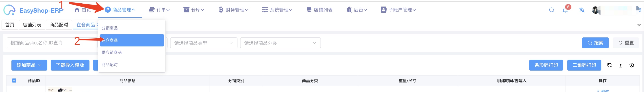Screen dimensions: 644x92
Task: Click the 二维码打印 button
Action: [x=584, y=65]
